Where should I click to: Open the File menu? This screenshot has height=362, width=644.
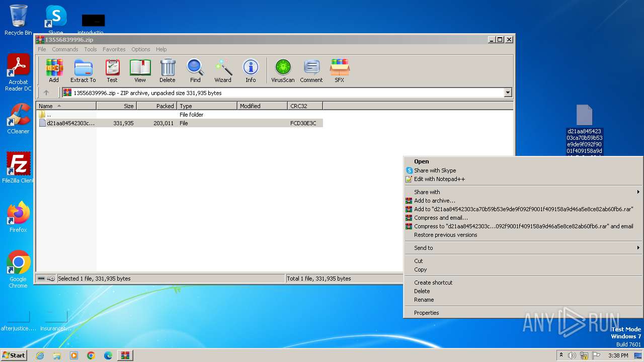coord(42,49)
